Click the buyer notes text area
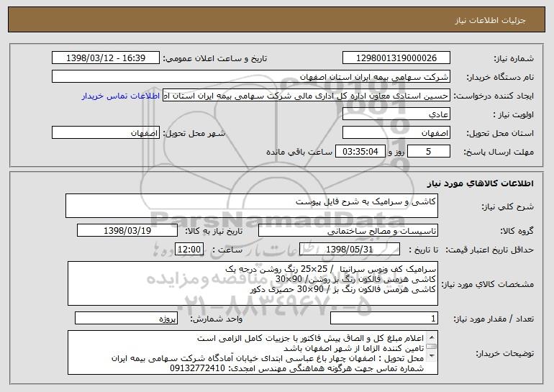The image size is (554, 392). click(253, 352)
